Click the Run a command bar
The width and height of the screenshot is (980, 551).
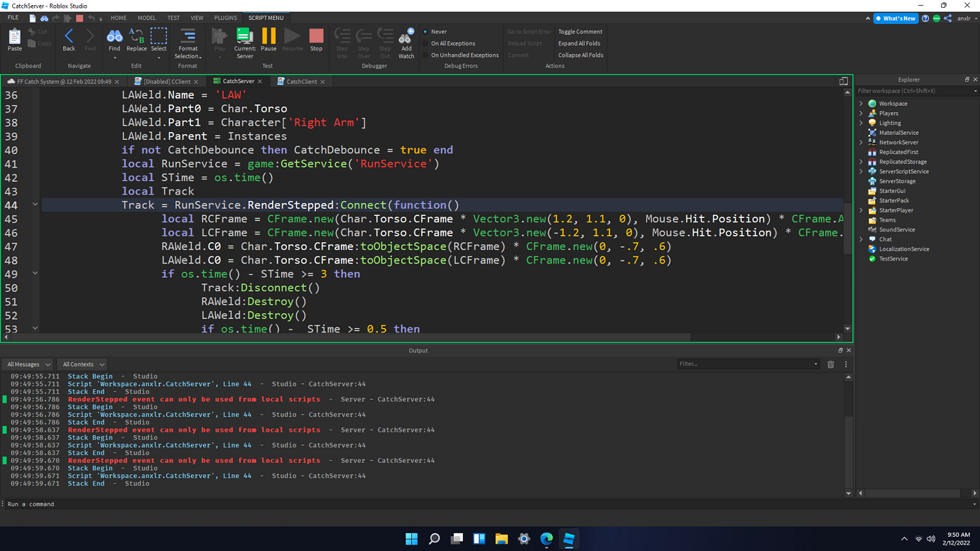pyautogui.click(x=489, y=504)
